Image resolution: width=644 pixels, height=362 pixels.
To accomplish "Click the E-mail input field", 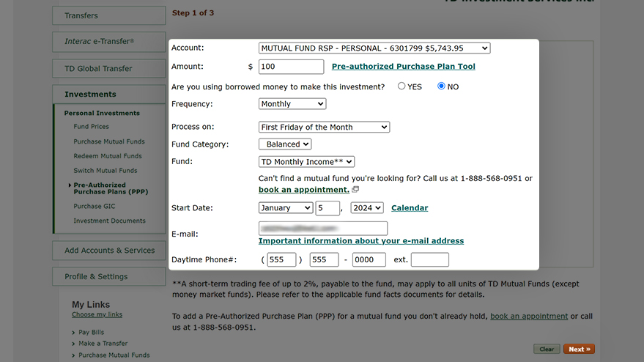I will (x=323, y=228).
